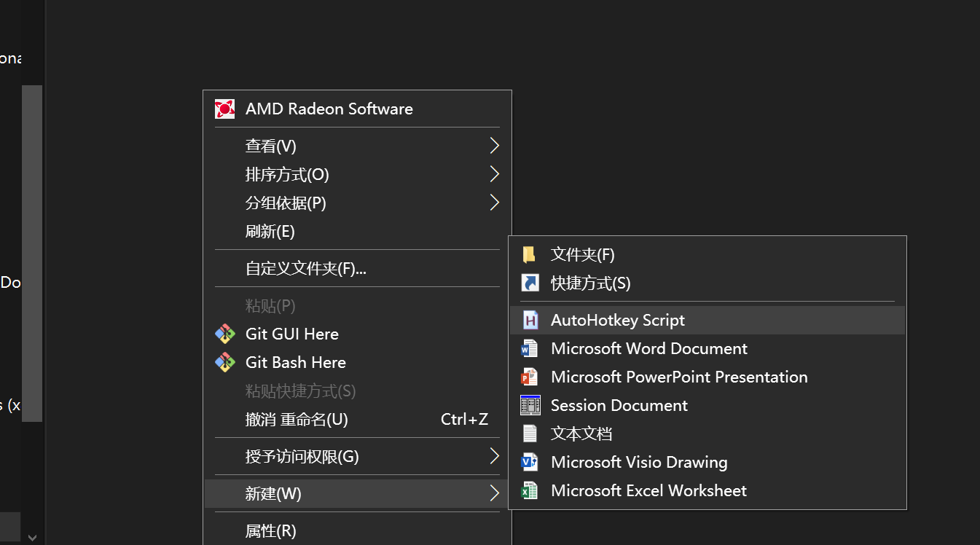The width and height of the screenshot is (980, 545).
Task: Select the Git Bash Here icon
Action: point(225,361)
